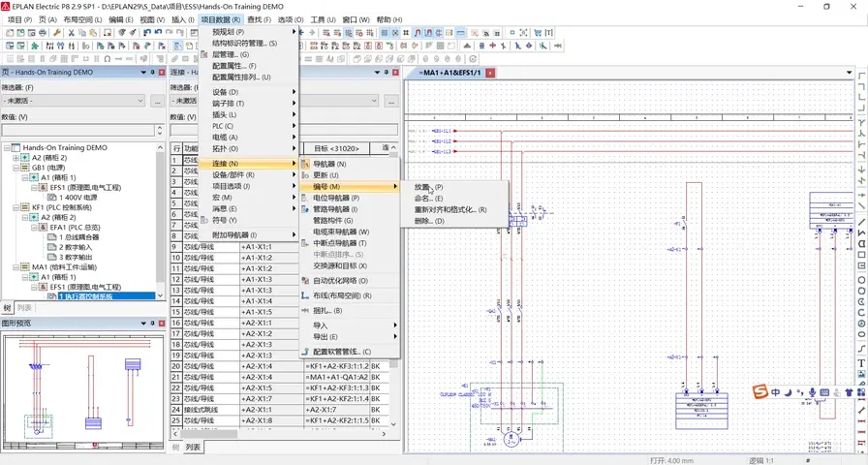868x465 pixels.
Task: Click the graphical preview thumbnail
Action: tap(83, 390)
